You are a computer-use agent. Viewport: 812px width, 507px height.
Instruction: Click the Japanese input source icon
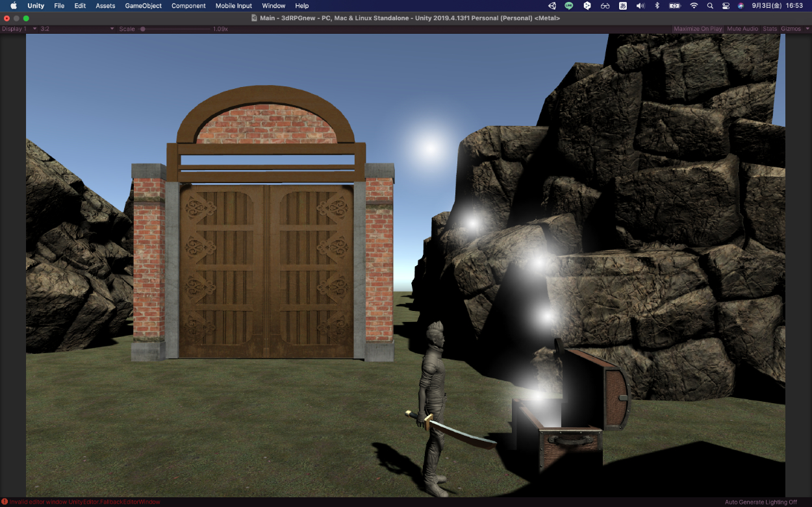tap(623, 6)
